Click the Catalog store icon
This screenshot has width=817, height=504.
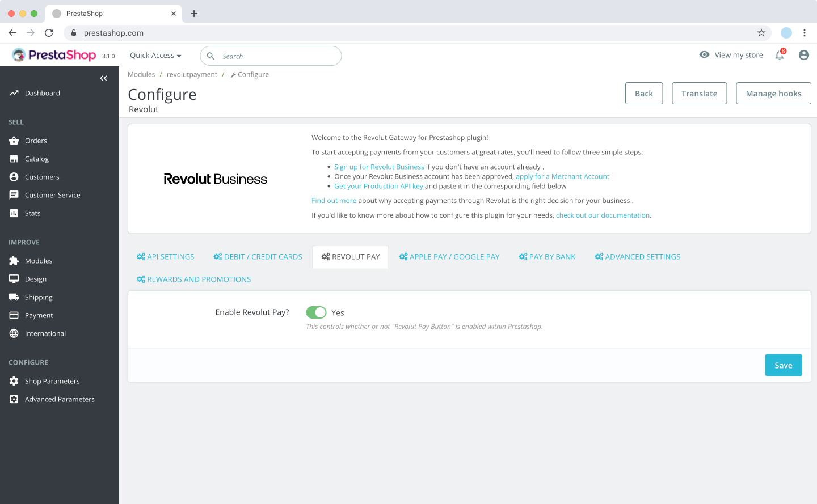point(14,159)
